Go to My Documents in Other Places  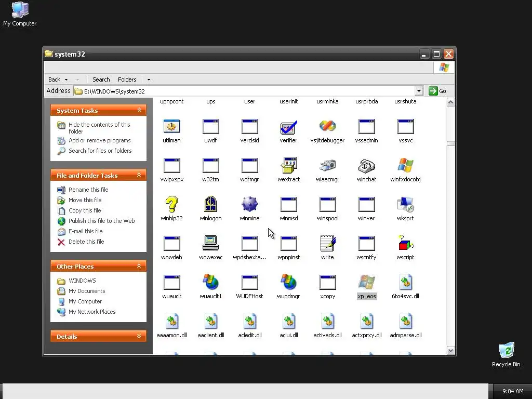coord(87,291)
